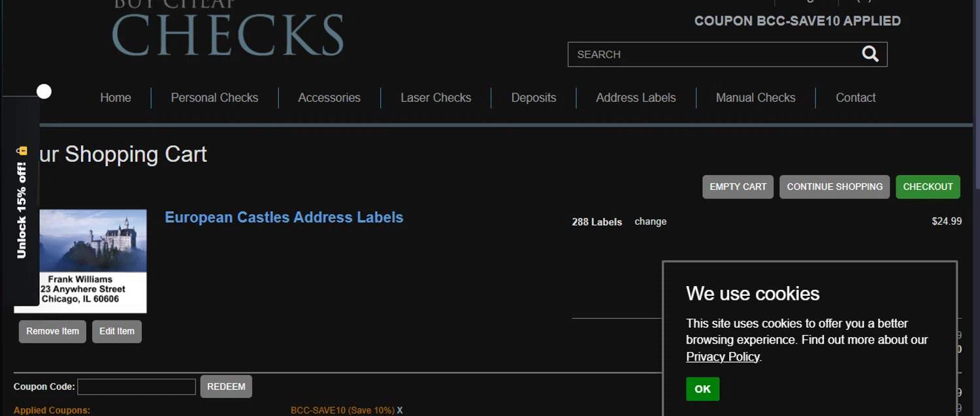Click the search magnifier icon
980x416 pixels.
point(870,54)
